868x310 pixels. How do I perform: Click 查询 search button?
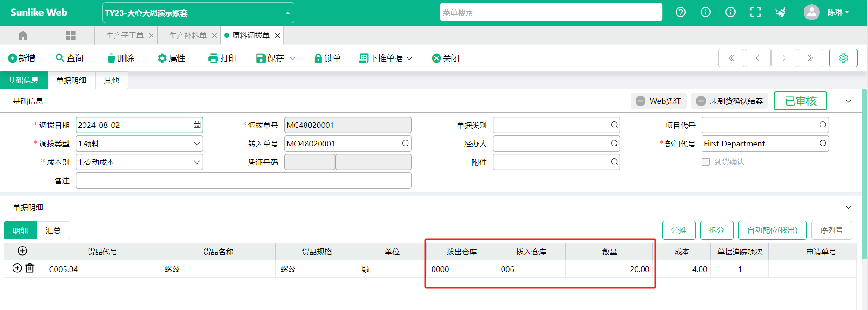[x=70, y=58]
